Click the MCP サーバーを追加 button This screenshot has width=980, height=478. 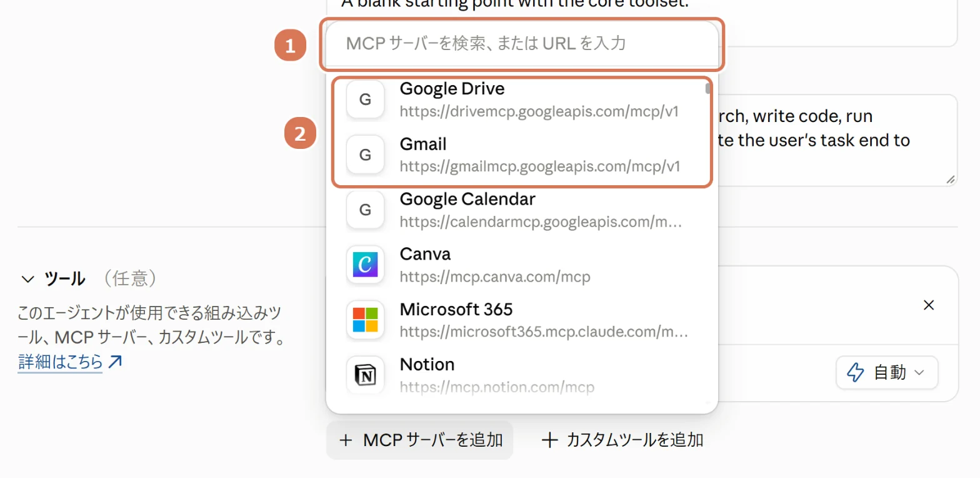(x=419, y=440)
